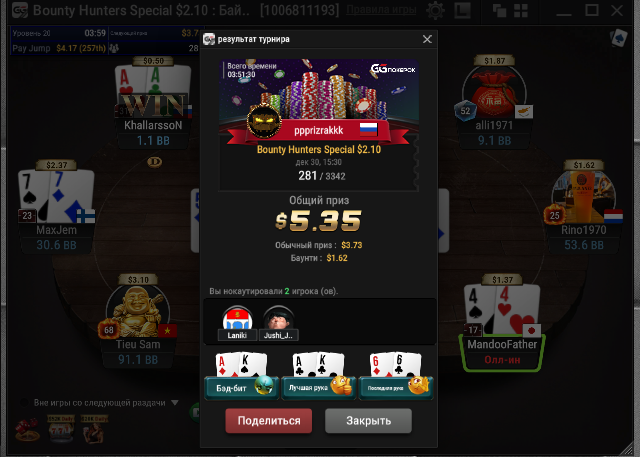This screenshot has height=457, width=640.
Task: Click alli1971 red bag avatar
Action: click(x=494, y=93)
